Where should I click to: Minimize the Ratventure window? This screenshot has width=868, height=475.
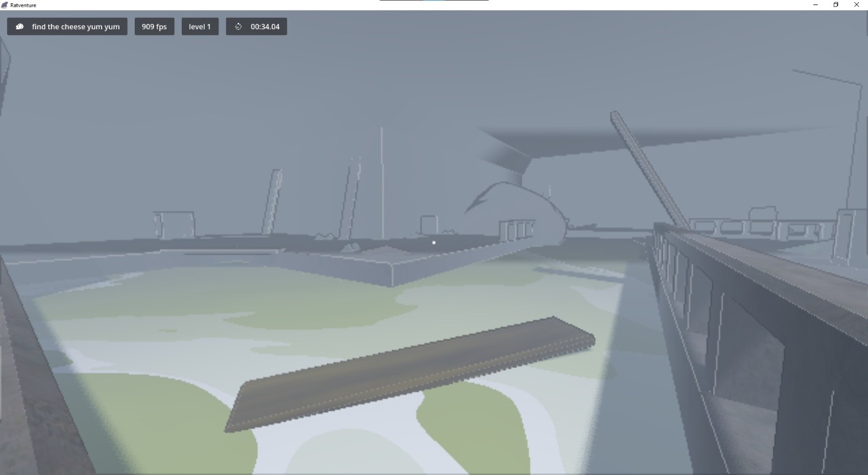point(815,5)
